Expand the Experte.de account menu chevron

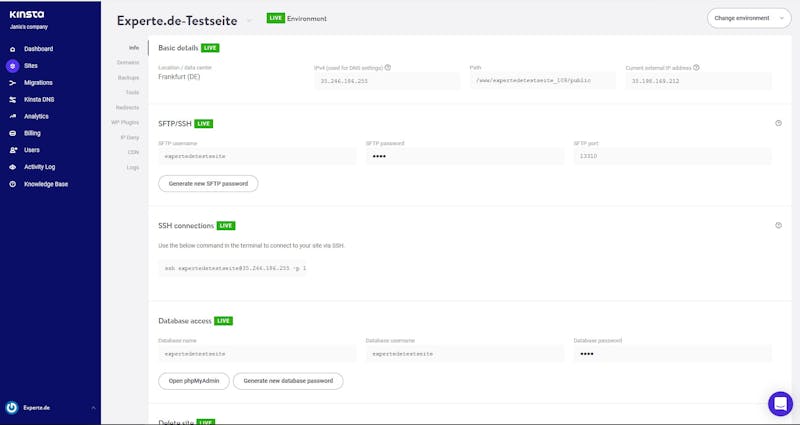tap(93, 408)
